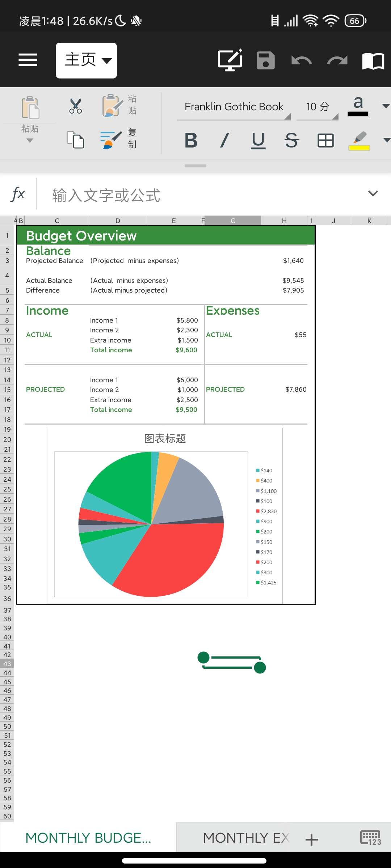Tap the Expenses section heading

tap(233, 311)
